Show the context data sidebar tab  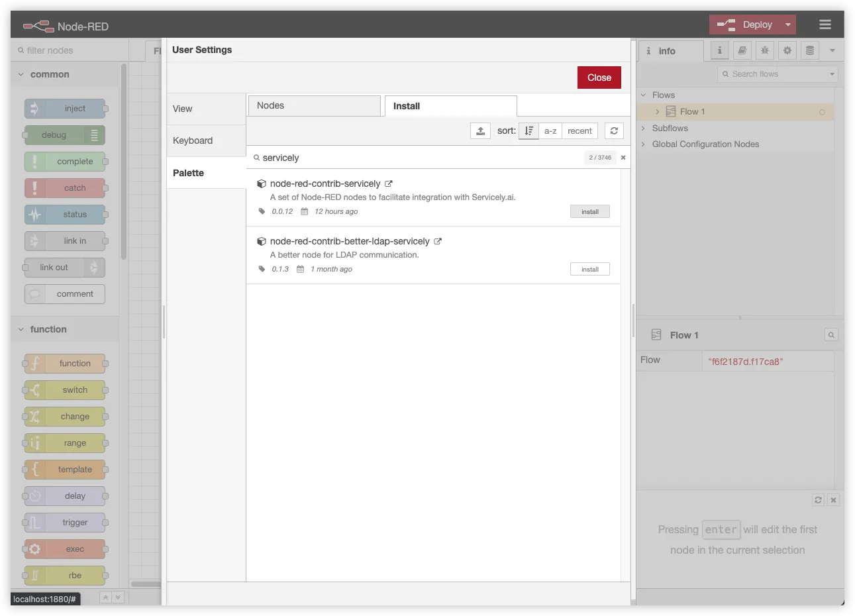(x=810, y=50)
